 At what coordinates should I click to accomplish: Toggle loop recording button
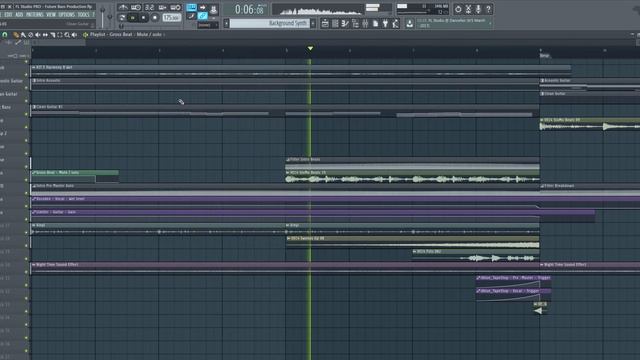176,7
